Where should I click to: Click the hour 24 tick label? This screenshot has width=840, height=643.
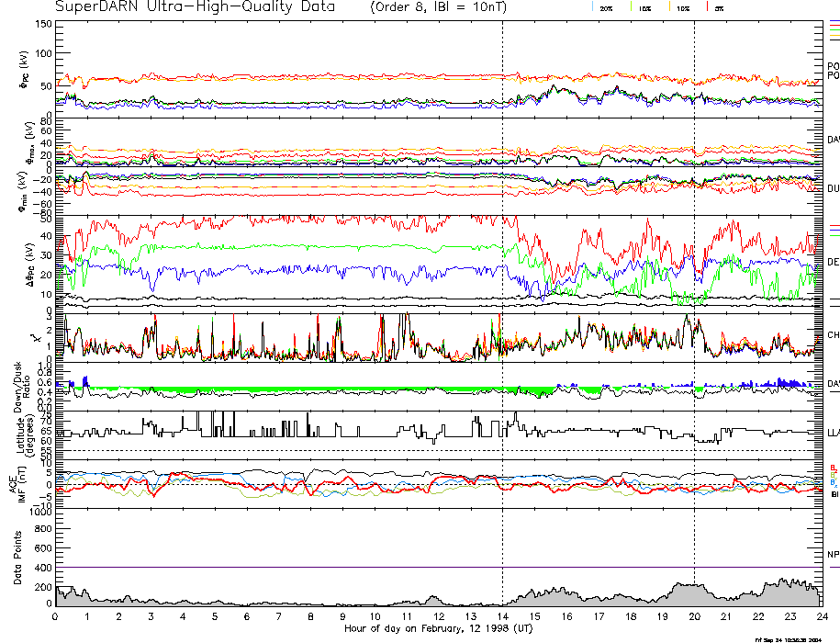pos(822,618)
